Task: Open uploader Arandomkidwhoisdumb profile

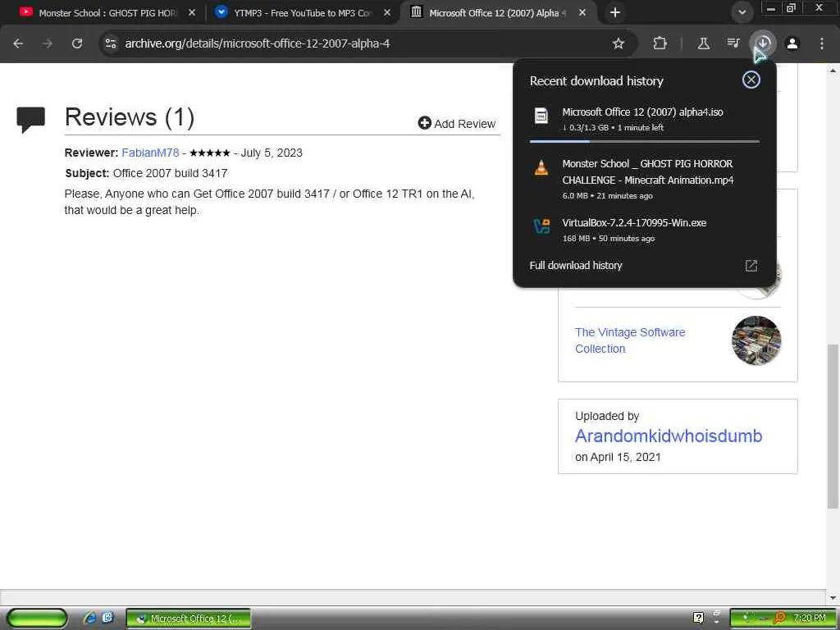Action: pos(669,436)
